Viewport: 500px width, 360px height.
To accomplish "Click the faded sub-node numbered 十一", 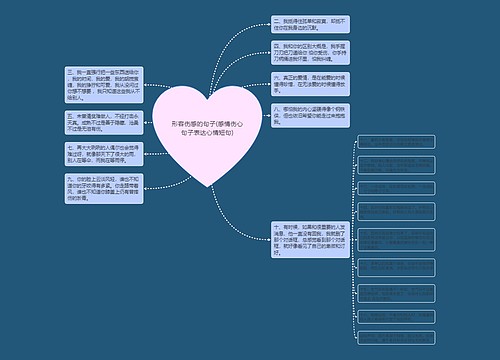I will 396,142.
